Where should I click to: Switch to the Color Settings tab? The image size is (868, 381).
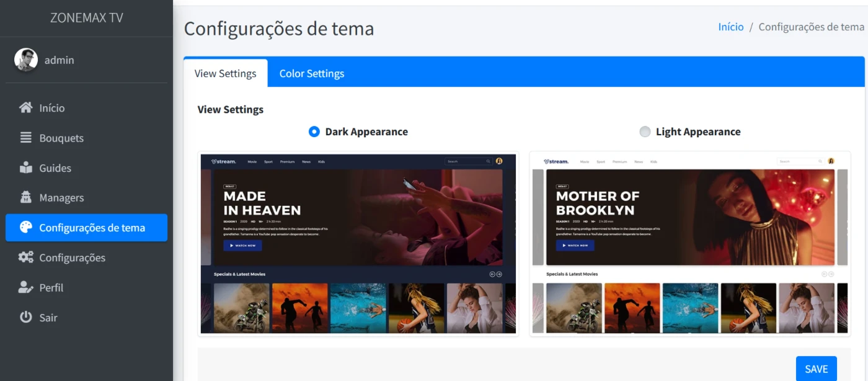coord(311,73)
